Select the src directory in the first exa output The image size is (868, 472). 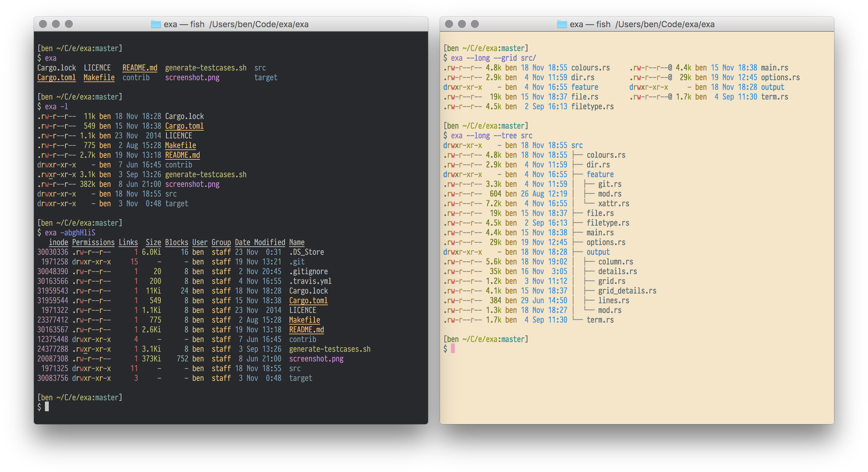(260, 68)
